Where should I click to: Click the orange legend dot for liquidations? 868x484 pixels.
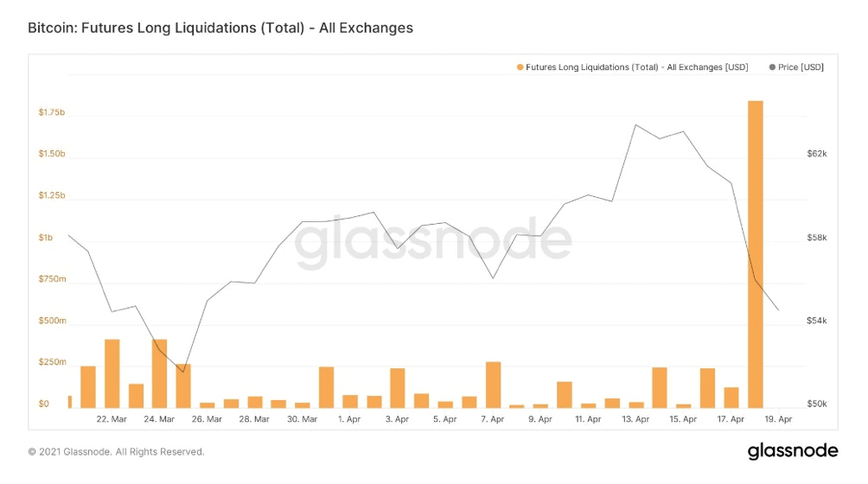coord(520,67)
